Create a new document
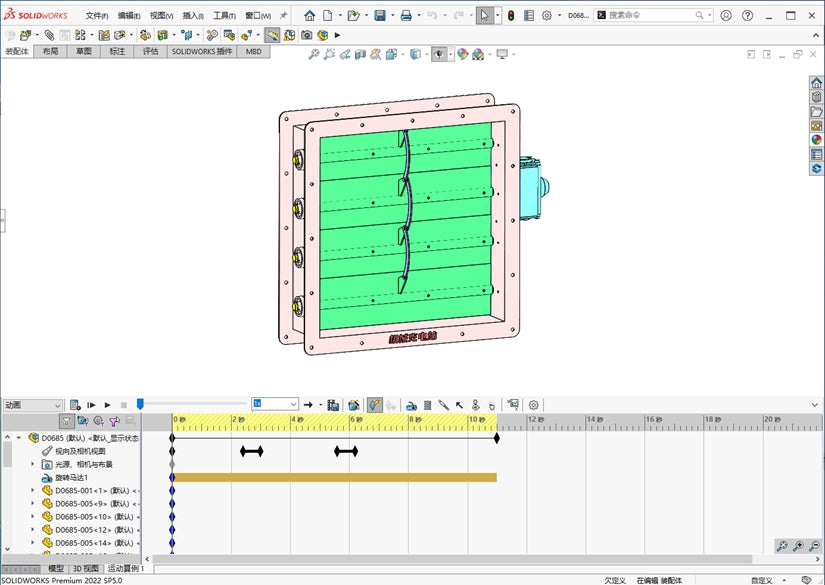This screenshot has width=825, height=585. 327,16
